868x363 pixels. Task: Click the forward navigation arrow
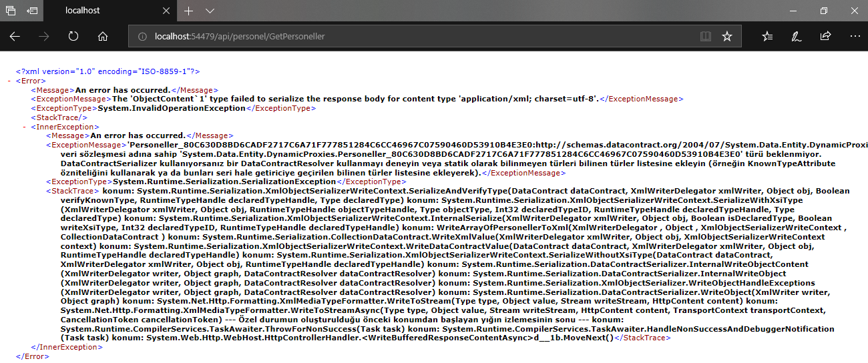[44, 36]
